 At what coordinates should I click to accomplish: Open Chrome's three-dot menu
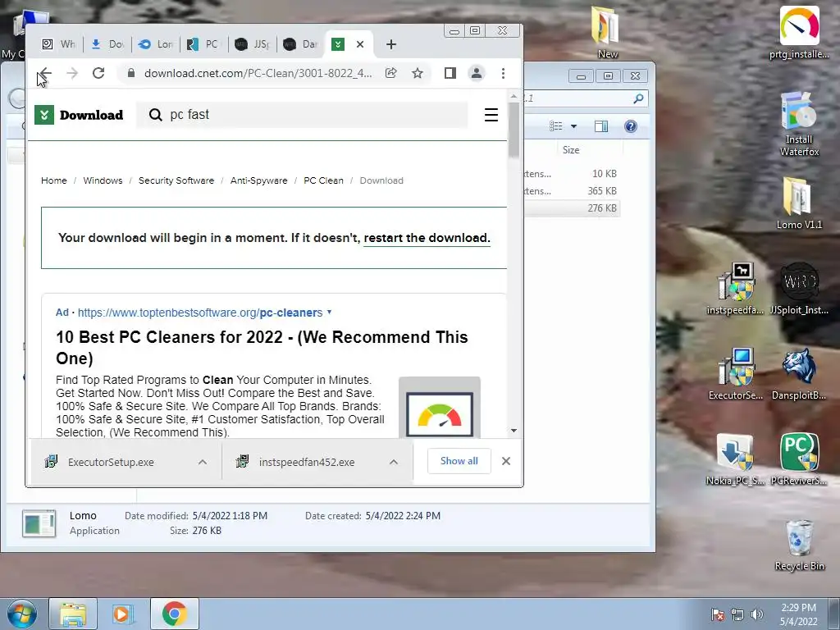(503, 73)
